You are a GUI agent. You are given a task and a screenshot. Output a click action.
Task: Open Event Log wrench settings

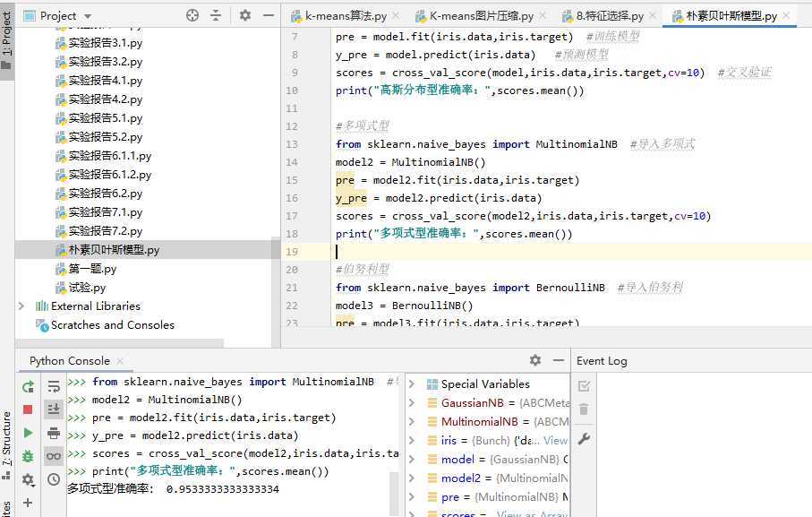coord(584,439)
